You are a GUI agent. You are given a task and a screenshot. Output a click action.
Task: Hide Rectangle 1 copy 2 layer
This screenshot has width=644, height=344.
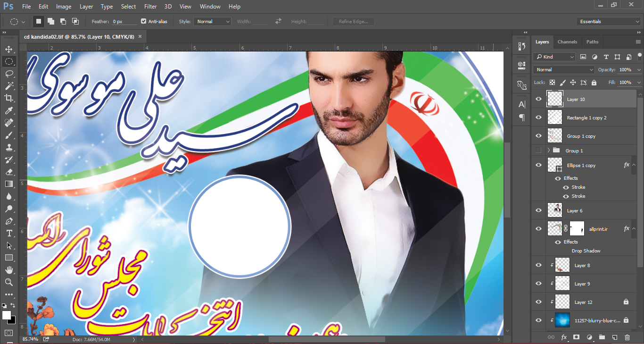538,117
